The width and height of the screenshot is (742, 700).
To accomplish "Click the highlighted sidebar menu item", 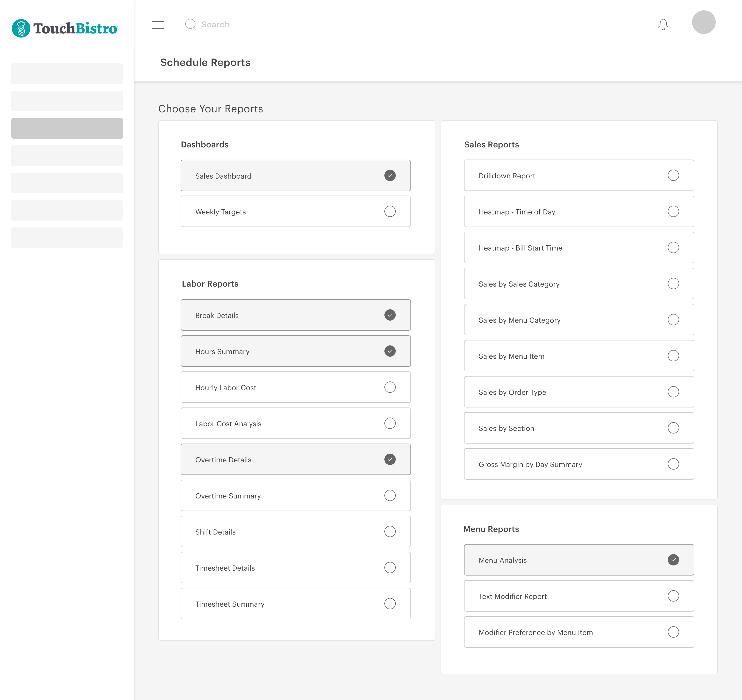I will (x=67, y=128).
